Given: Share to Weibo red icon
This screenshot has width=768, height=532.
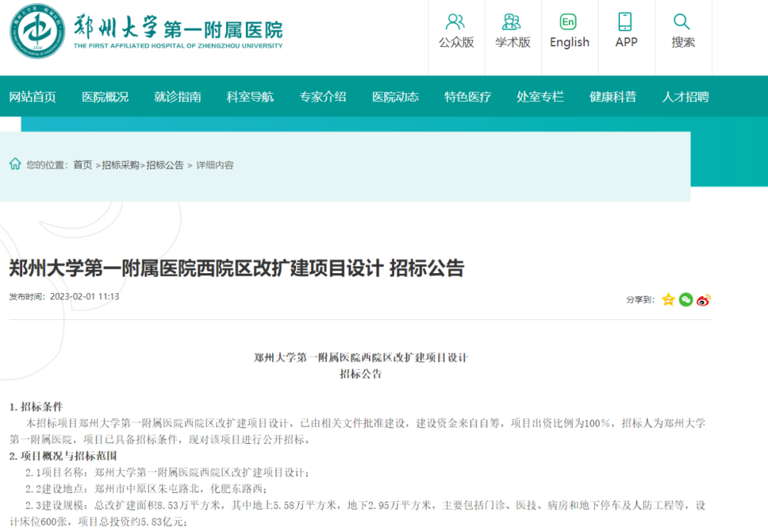Looking at the screenshot, I should point(704,299).
